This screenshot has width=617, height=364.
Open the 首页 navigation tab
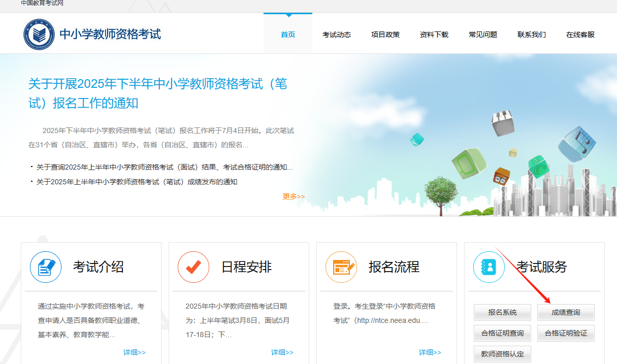pyautogui.click(x=288, y=35)
